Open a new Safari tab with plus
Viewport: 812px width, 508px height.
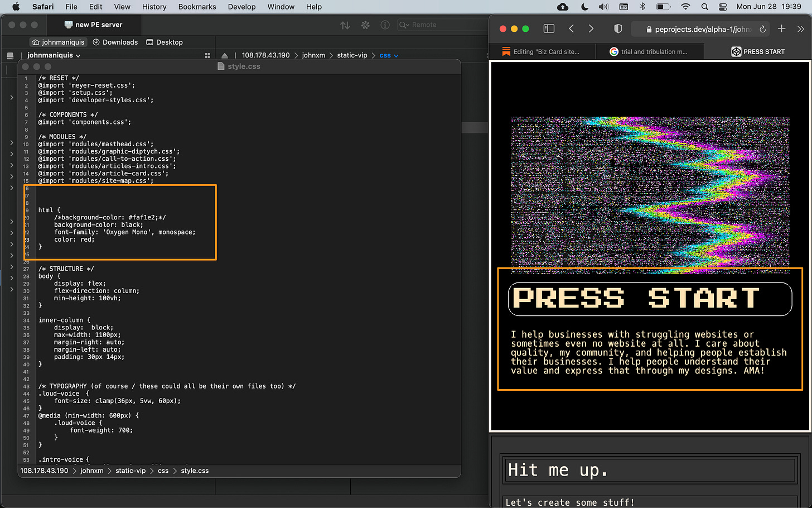coord(781,28)
